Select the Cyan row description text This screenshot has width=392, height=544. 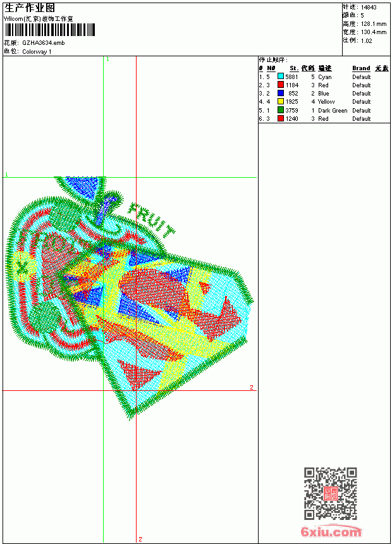pos(325,77)
